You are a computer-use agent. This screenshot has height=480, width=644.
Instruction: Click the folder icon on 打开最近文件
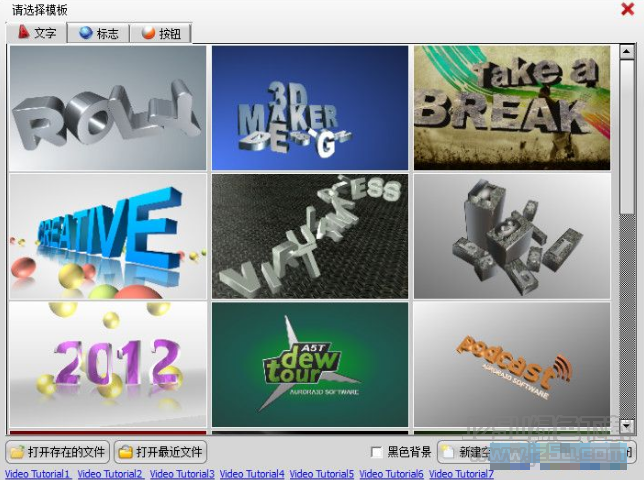coord(125,452)
